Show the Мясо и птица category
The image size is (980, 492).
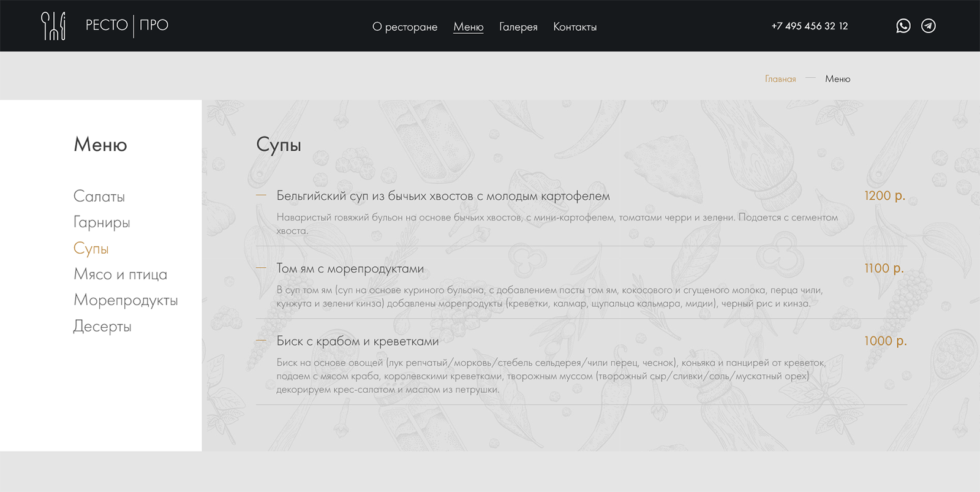coord(120,274)
